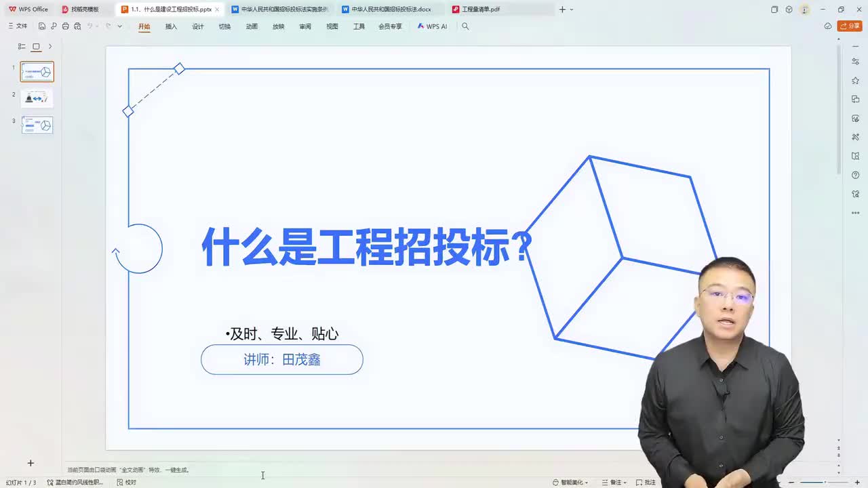The width and height of the screenshot is (868, 488).
Task: Open the 文件 menu
Action: pos(18,26)
